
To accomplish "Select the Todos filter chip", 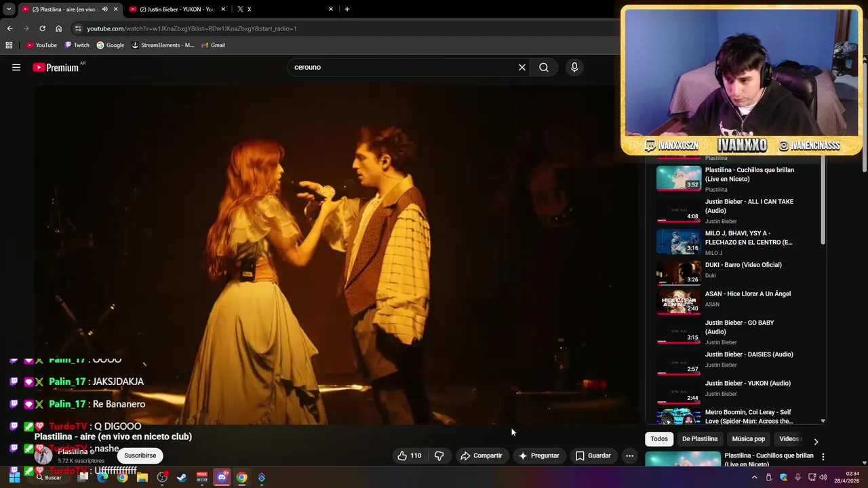I will coord(659,439).
